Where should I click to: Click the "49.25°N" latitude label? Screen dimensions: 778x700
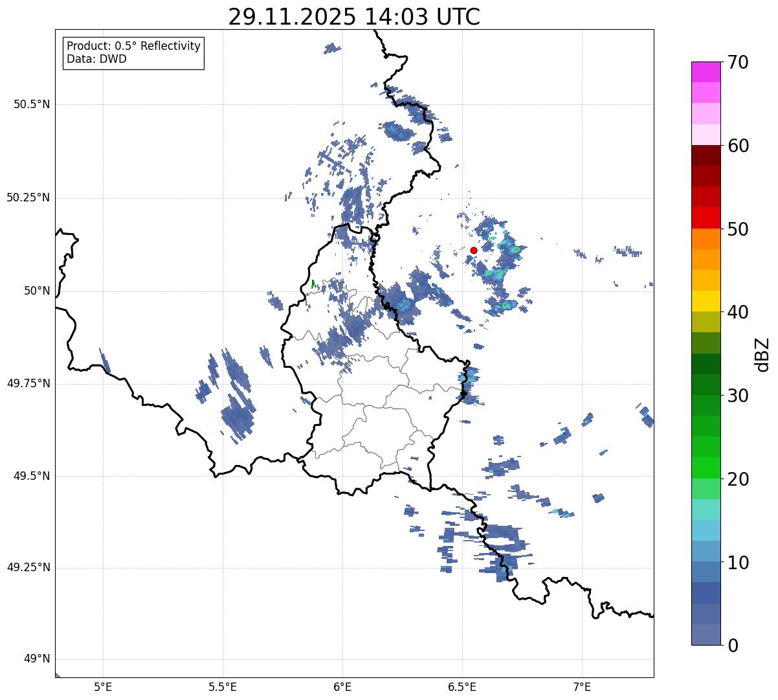[28, 568]
